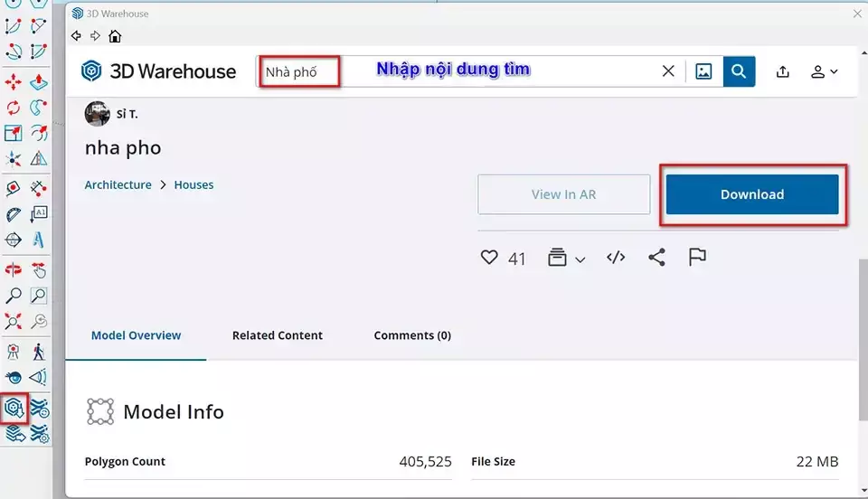Share the model via share icon
This screenshot has width=868, height=499.
point(656,258)
